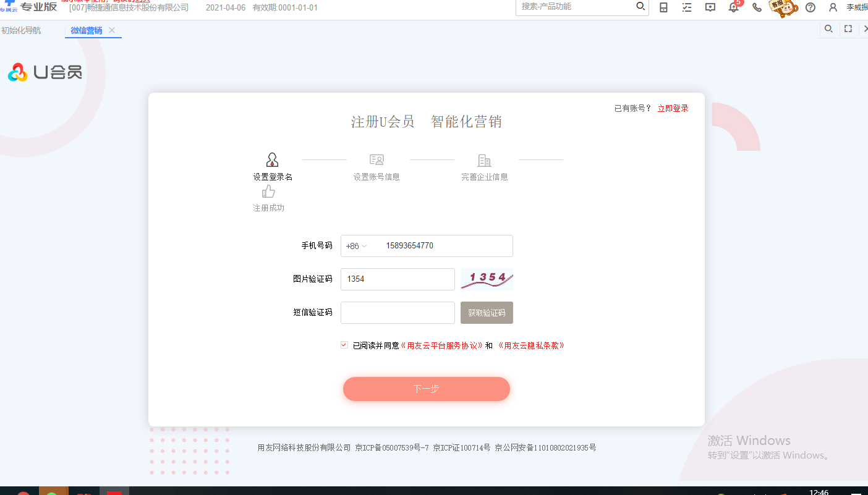Click 立即登录 link
Screen dimensions: 868x495
coord(673,108)
